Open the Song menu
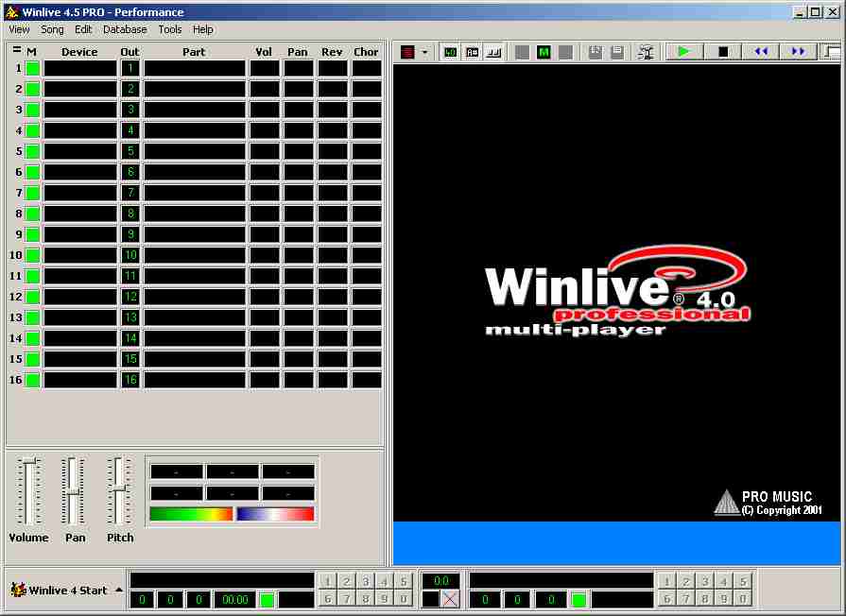This screenshot has height=616, width=846. point(52,29)
